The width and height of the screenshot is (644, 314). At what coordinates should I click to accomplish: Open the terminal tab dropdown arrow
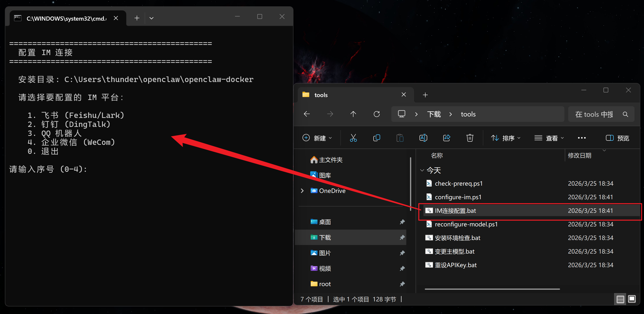pyautogui.click(x=151, y=18)
